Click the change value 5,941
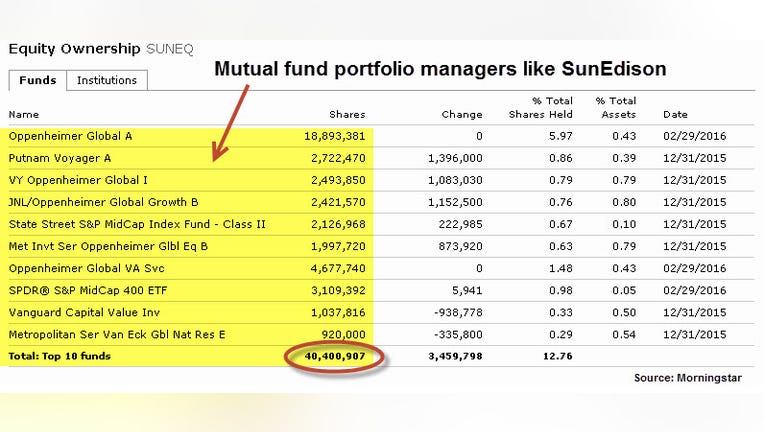 pos(467,291)
